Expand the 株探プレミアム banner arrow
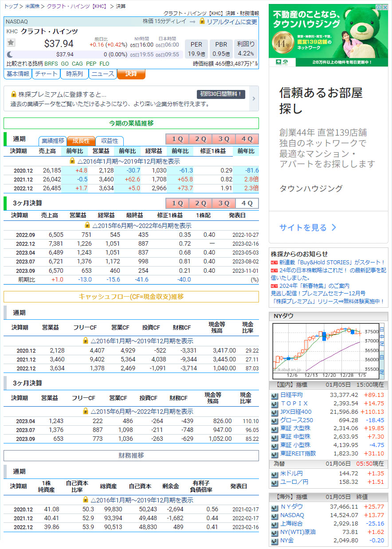The image size is (392, 549). coord(254,99)
